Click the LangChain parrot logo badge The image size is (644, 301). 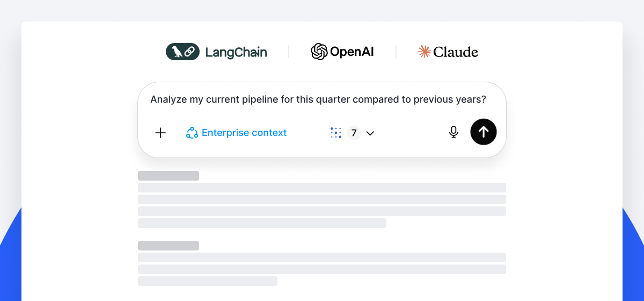pyautogui.click(x=182, y=52)
